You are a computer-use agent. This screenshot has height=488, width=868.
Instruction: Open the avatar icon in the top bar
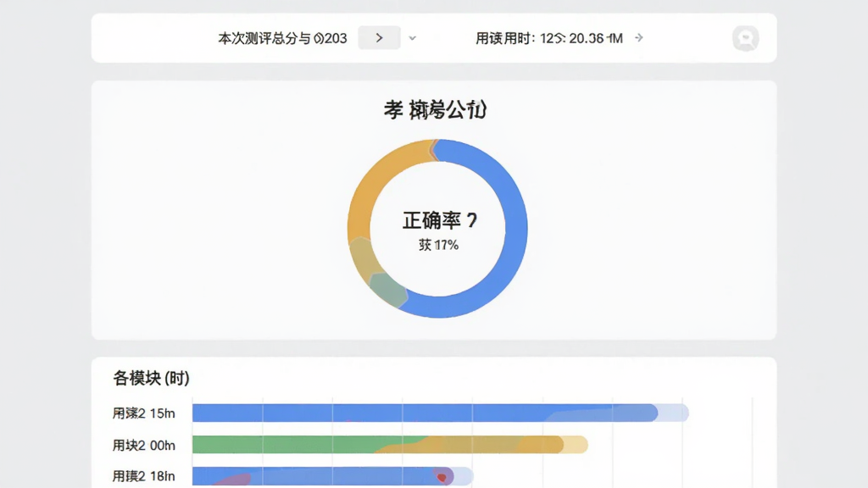(x=746, y=38)
